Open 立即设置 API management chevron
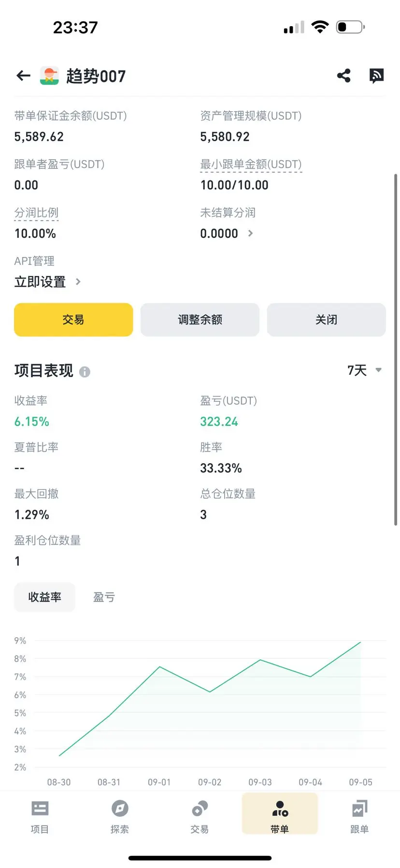Image resolution: width=400 pixels, height=868 pixels. pos(78,281)
